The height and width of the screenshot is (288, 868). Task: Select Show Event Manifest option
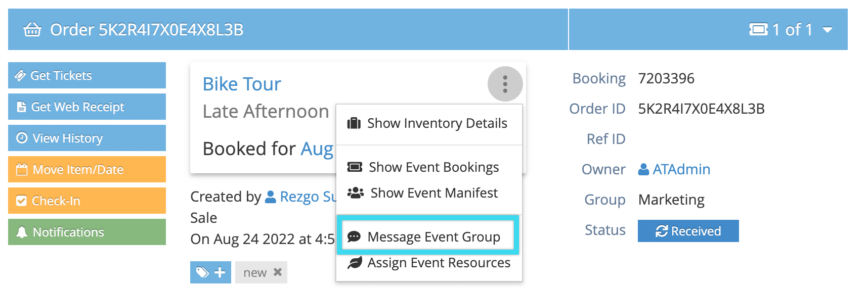[428, 193]
